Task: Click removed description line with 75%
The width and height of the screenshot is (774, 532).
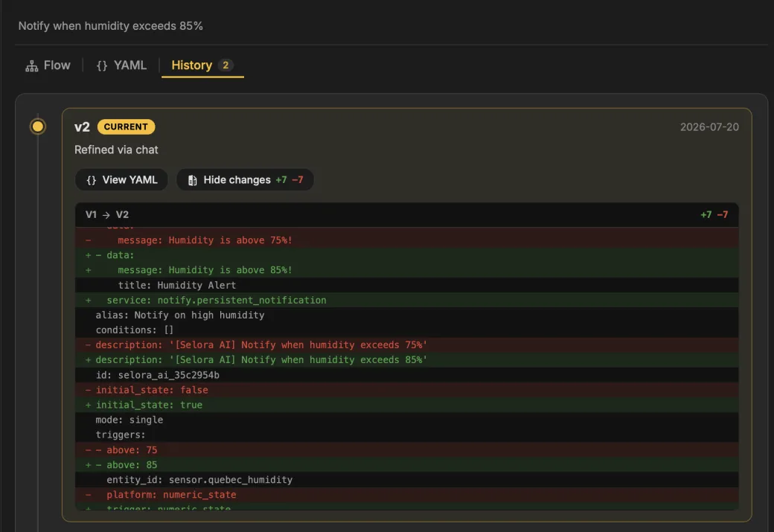Action: [x=407, y=345]
